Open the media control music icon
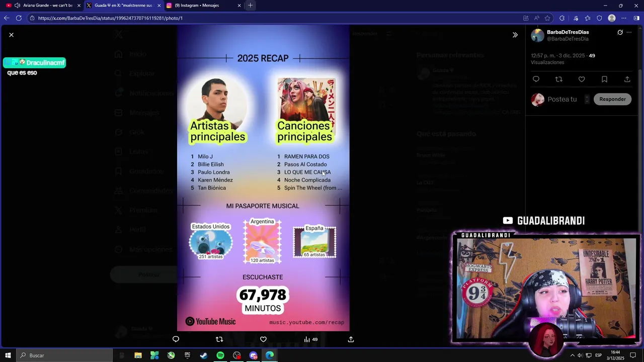644x362 pixels. (576, 18)
